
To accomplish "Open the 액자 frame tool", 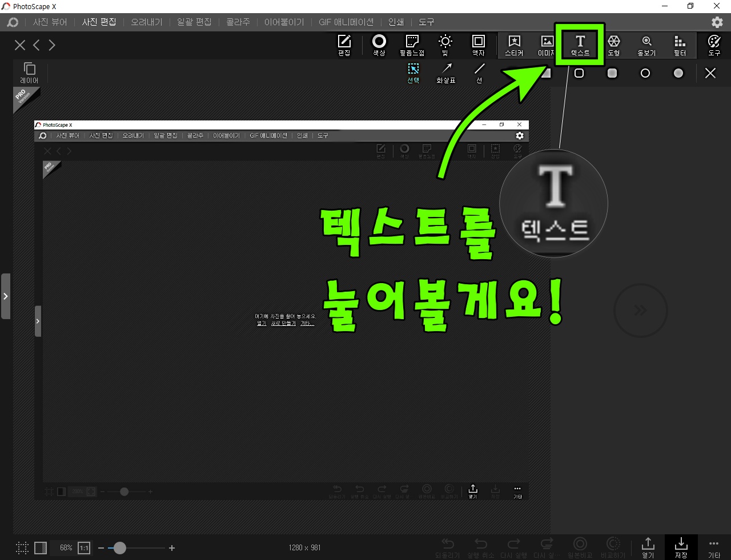I will [x=479, y=45].
